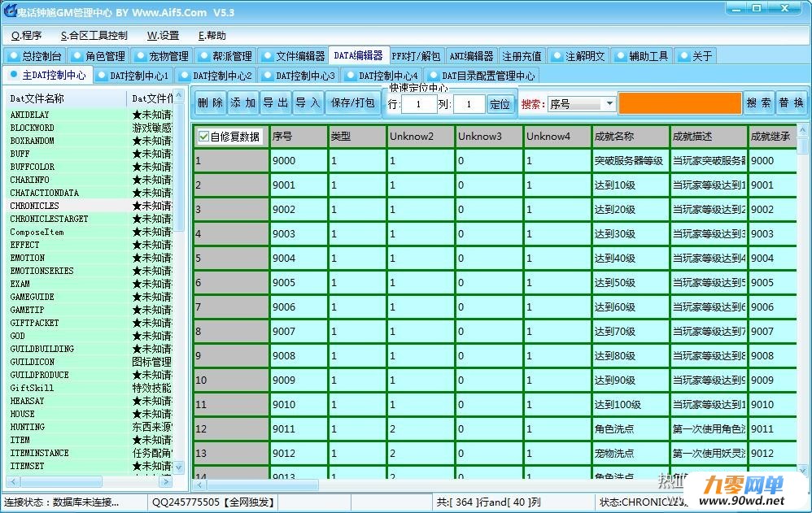Screen dimensions: 812x513
Task: Select HUNTING in Dat file list
Action: [28, 427]
